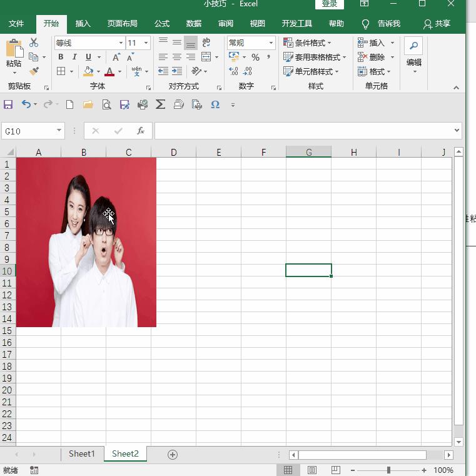
Task: Open file folder icon
Action: 88,104
